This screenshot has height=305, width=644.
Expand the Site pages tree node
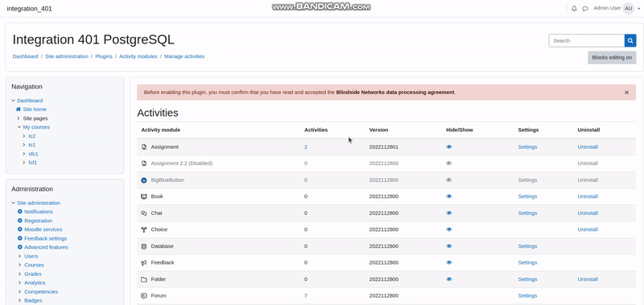pos(19,118)
